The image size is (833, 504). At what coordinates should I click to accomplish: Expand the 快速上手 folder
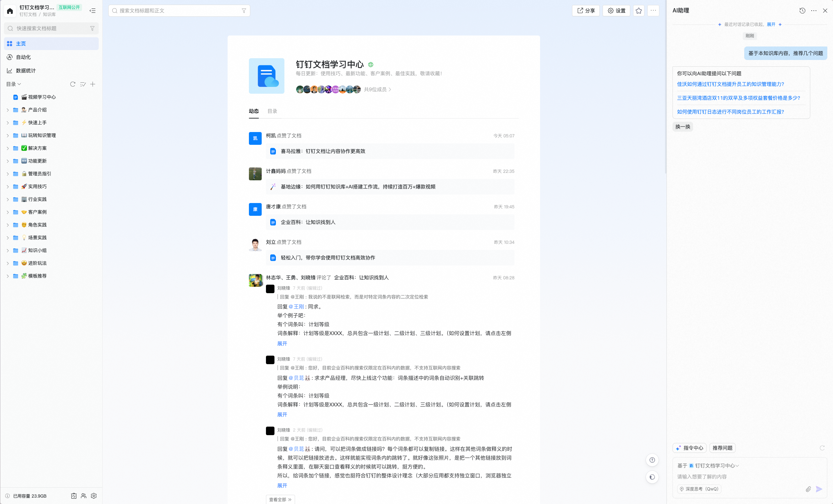pos(8,123)
